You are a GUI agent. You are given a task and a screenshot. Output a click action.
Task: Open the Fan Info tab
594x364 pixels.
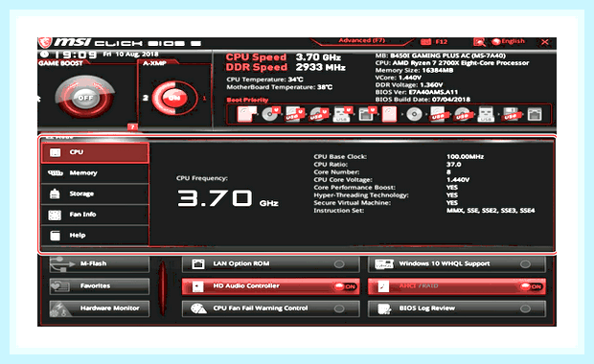(x=95, y=215)
